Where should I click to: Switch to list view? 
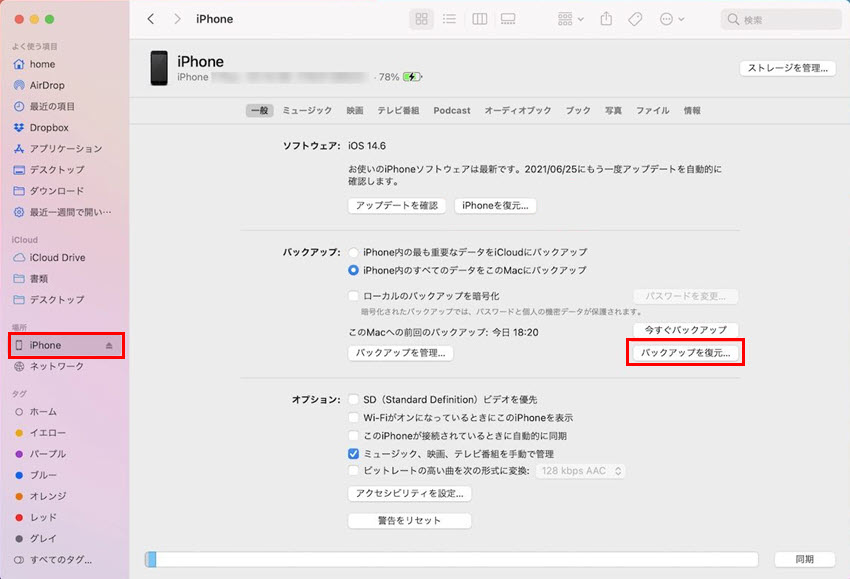(x=449, y=19)
